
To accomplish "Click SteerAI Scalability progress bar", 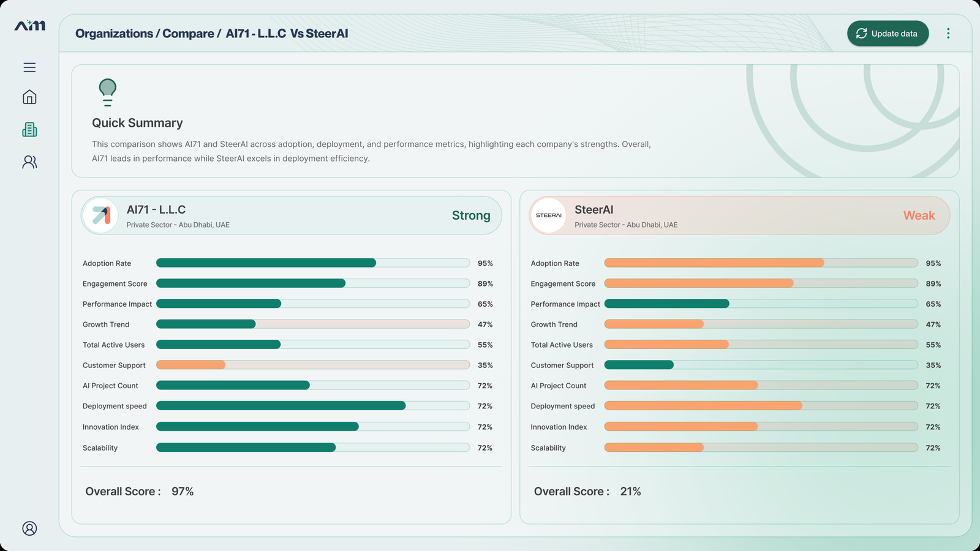I will coord(761,448).
